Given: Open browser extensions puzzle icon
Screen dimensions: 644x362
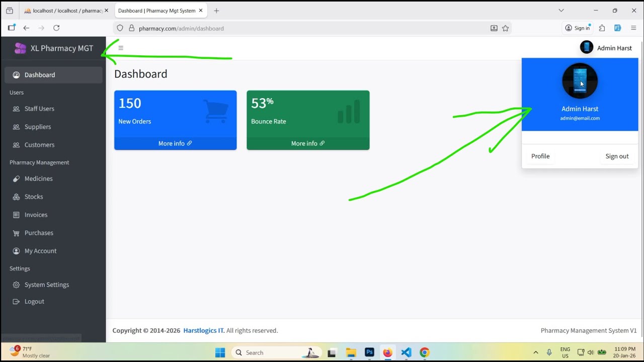Looking at the screenshot, I should point(602,28).
